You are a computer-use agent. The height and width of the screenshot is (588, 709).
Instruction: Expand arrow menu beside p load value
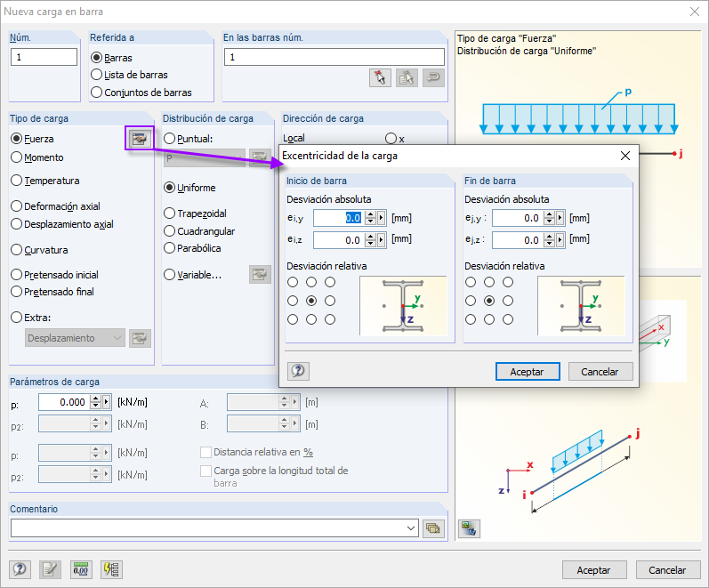coord(106,402)
